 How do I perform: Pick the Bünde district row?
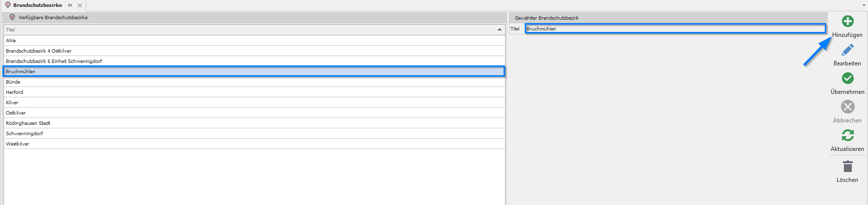(x=13, y=82)
